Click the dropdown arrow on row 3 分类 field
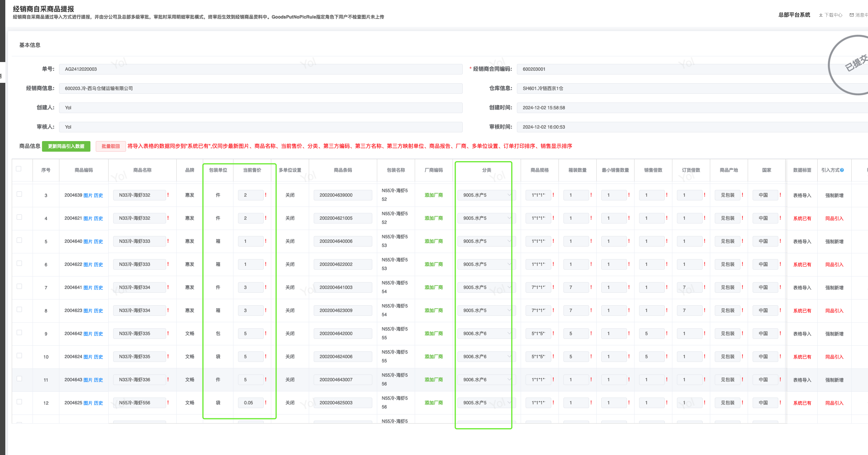The height and width of the screenshot is (455, 868). pos(509,195)
